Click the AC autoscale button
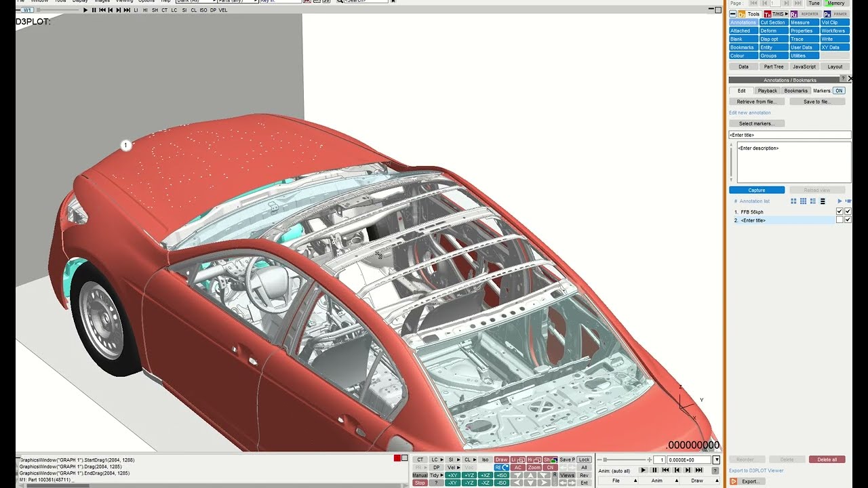The image size is (868, 488). point(518,468)
